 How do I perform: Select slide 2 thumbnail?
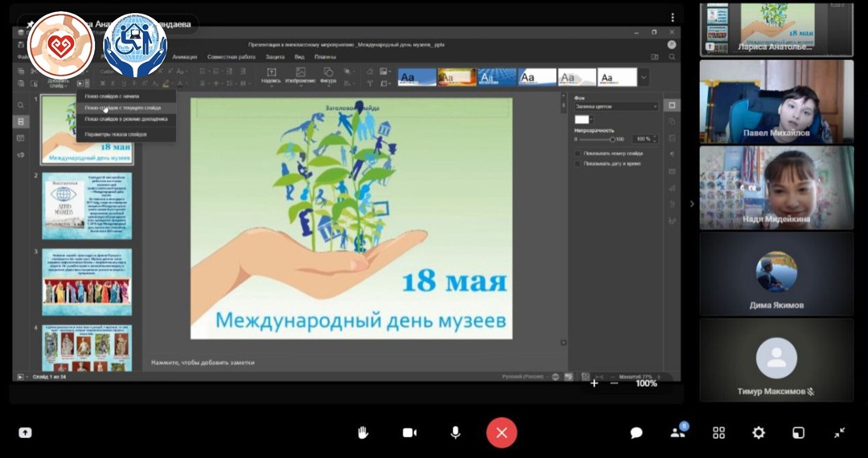[x=87, y=206]
